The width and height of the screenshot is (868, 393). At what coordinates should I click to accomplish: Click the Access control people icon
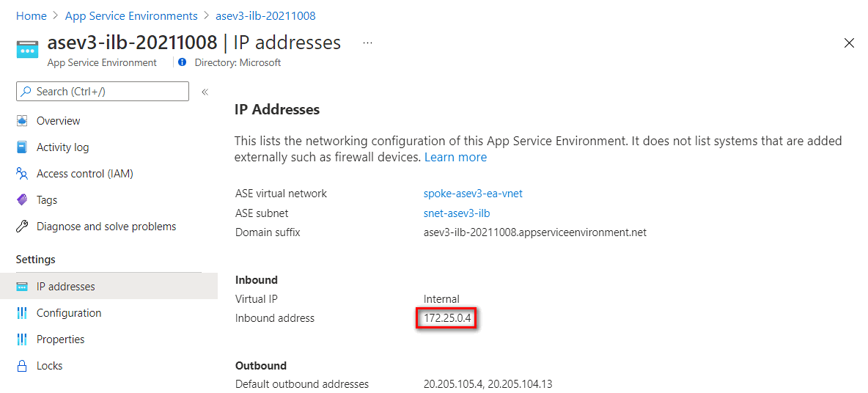click(22, 174)
